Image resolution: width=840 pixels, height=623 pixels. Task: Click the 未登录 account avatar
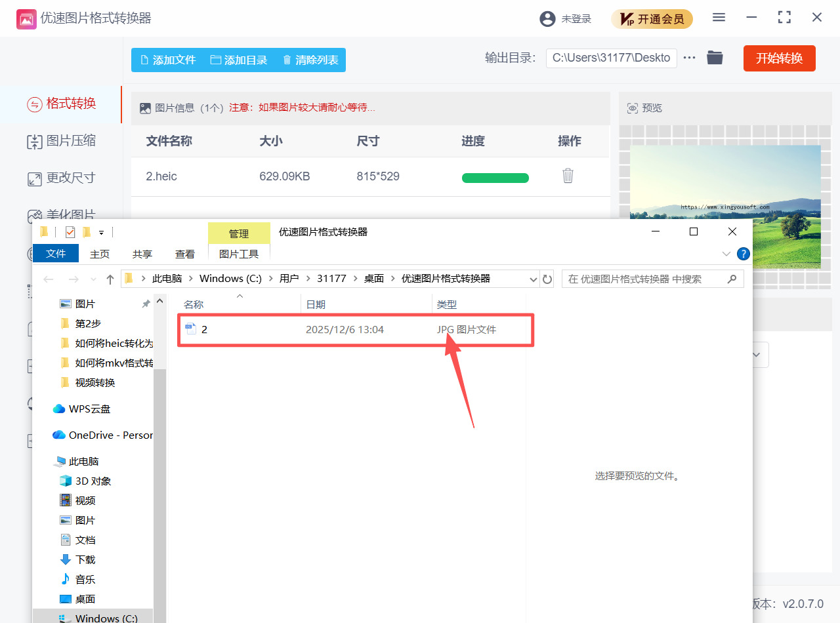click(547, 19)
